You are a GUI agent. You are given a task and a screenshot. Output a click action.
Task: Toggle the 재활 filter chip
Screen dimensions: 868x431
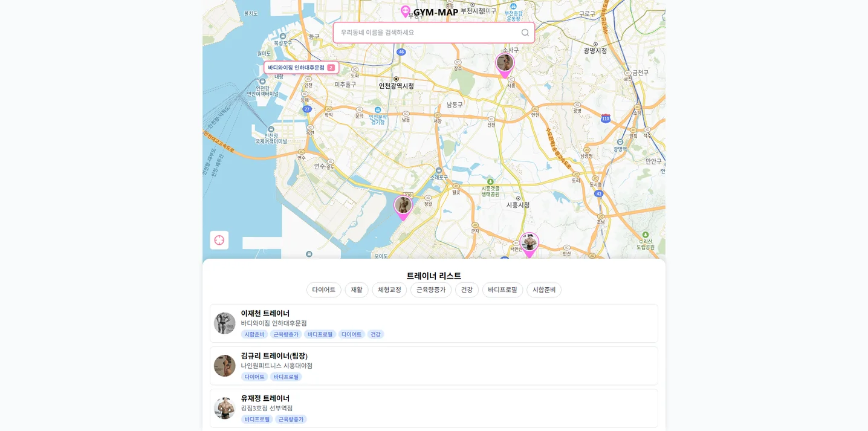[x=356, y=290]
